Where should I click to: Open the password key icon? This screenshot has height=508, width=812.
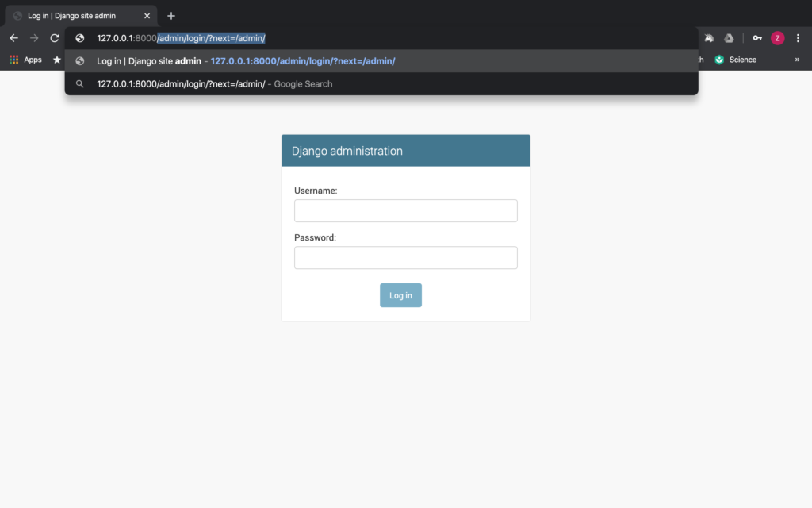coord(757,38)
